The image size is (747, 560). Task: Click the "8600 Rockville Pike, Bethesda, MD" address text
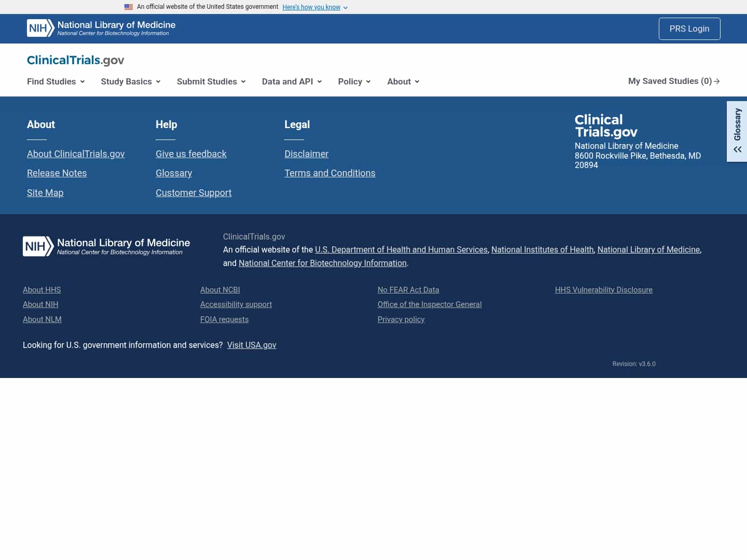638,156
